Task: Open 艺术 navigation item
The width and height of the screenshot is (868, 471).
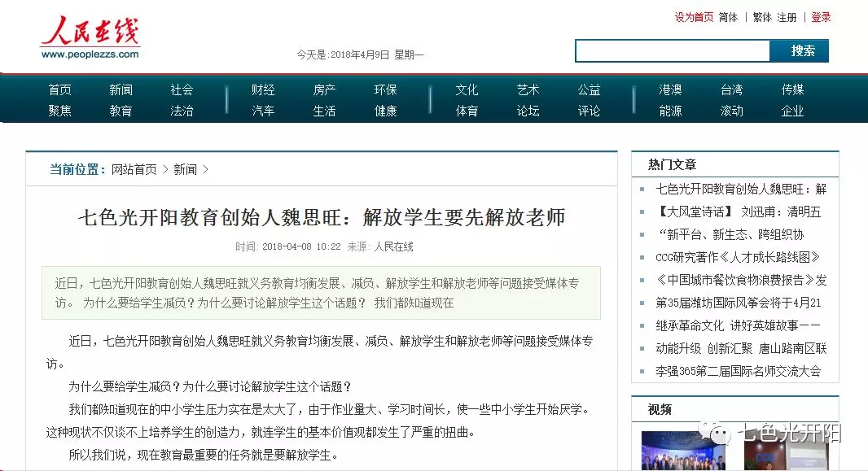Action: tap(528, 89)
